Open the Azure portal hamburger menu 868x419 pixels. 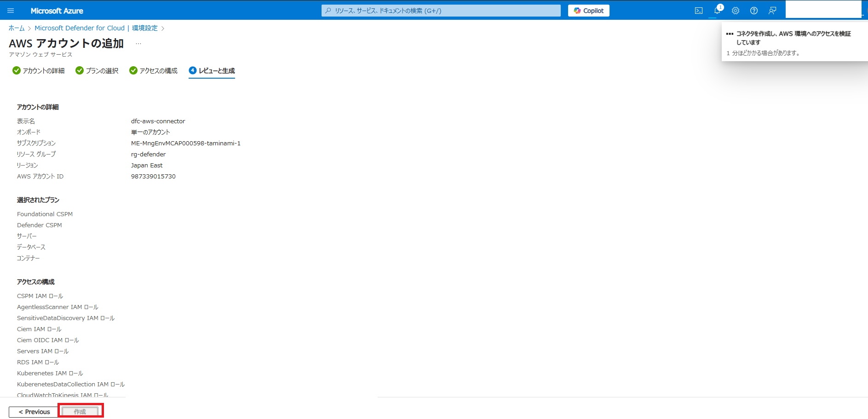coord(11,11)
